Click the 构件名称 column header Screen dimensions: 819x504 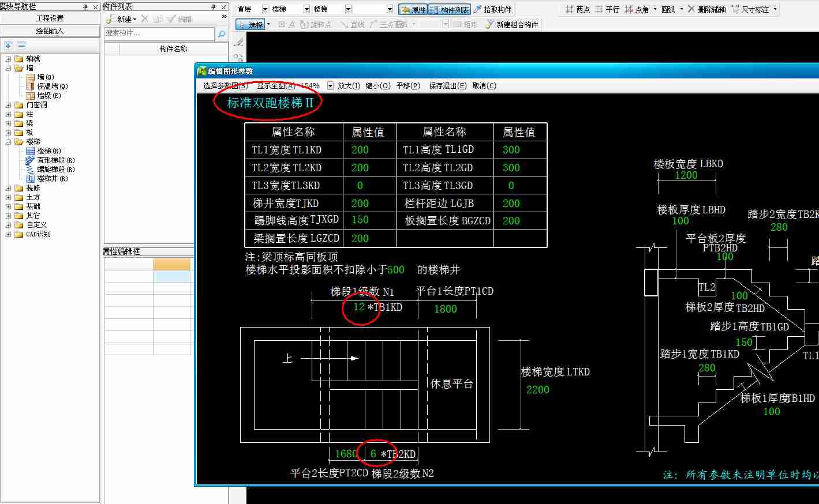coord(173,49)
